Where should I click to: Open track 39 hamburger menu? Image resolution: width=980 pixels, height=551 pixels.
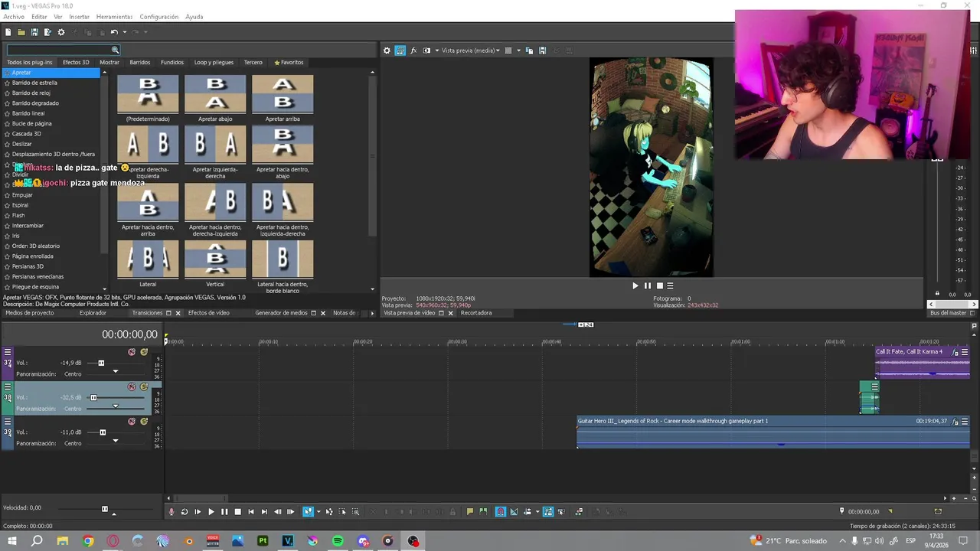click(8, 421)
